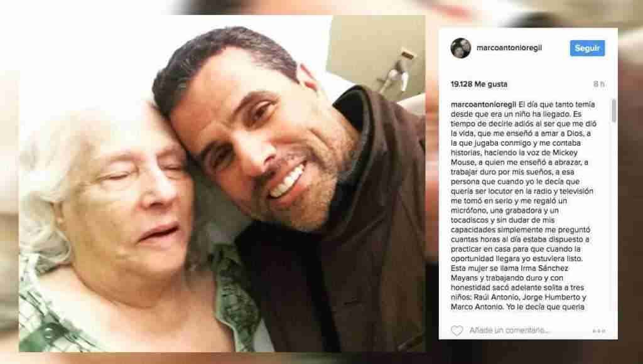
Task: Open the three-dot more options menu
Action: point(598,331)
